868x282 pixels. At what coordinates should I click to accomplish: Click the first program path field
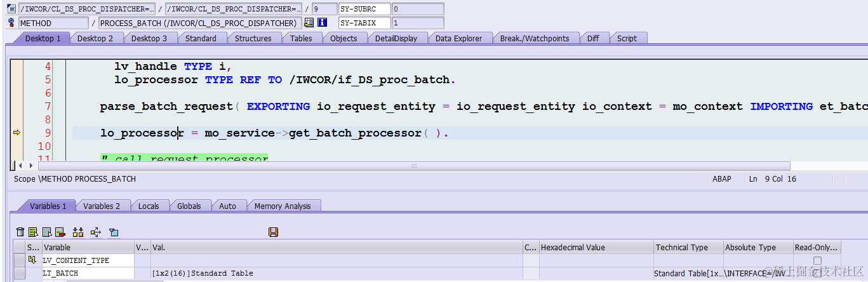(86, 9)
